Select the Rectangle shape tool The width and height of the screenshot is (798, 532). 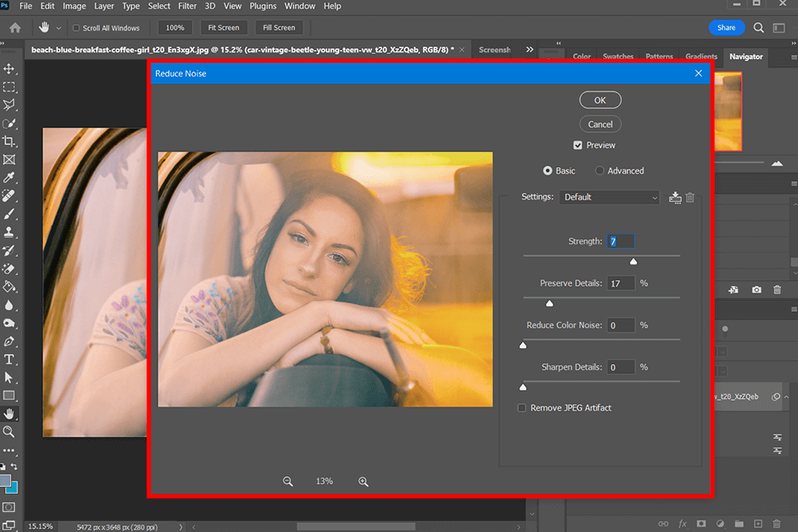coord(8,396)
